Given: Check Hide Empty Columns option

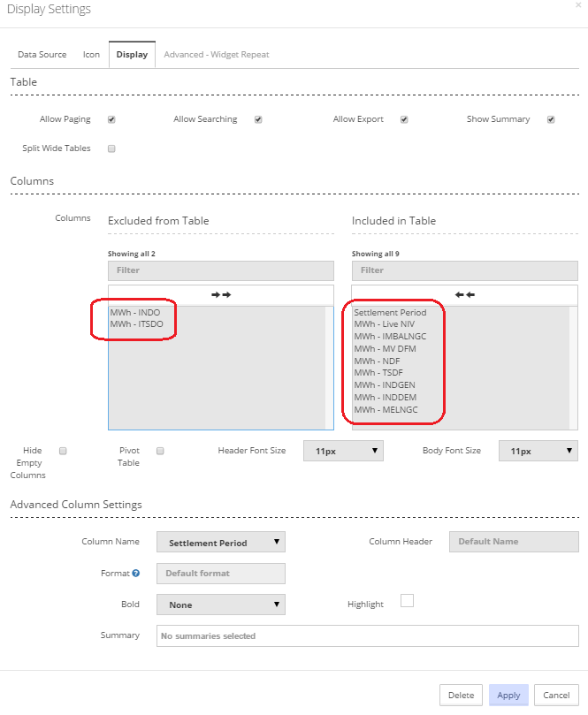Looking at the screenshot, I should (x=63, y=451).
